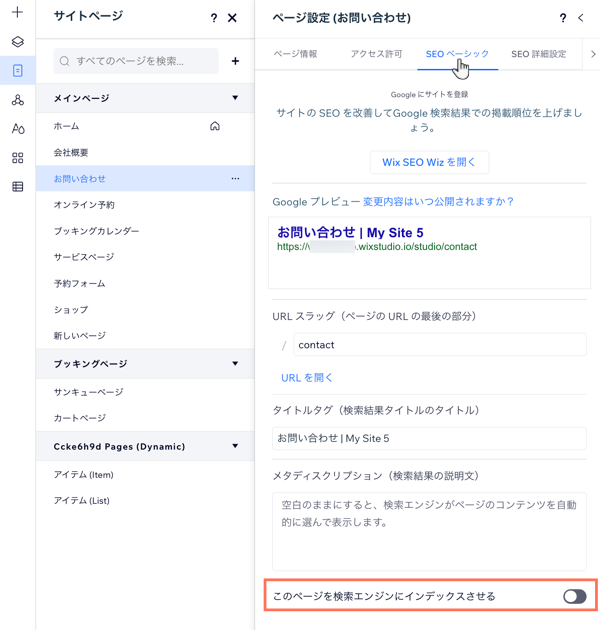Click the Add Elements plus icon in left sidebar
This screenshot has height=630, width=600.
point(17,12)
